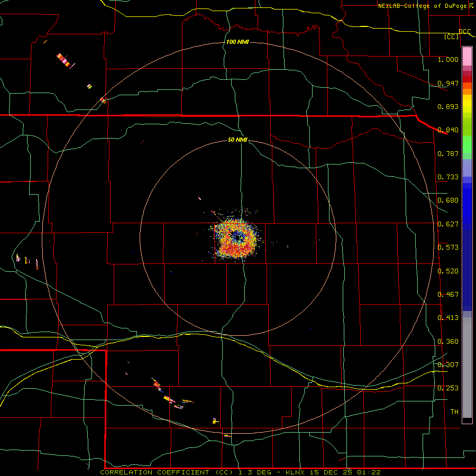Click the CORRELATION COEFFICIENT (CC) caption text
476x476 pixels.
[x=168, y=472]
